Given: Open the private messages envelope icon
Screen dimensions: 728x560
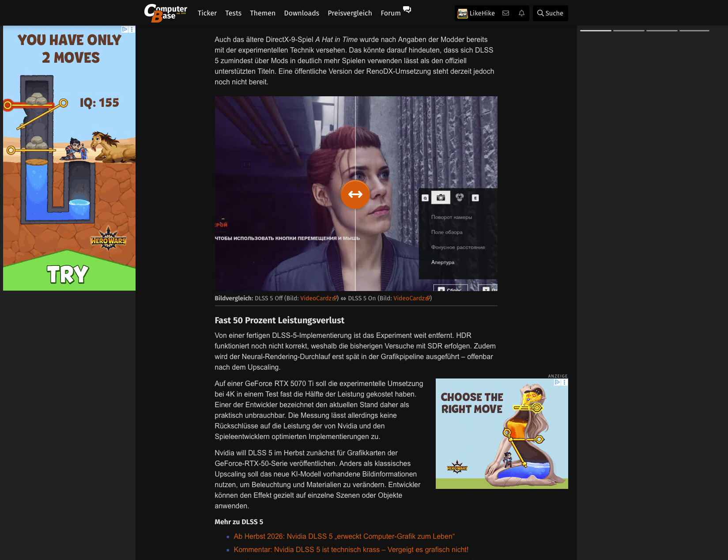Looking at the screenshot, I should pos(506,13).
